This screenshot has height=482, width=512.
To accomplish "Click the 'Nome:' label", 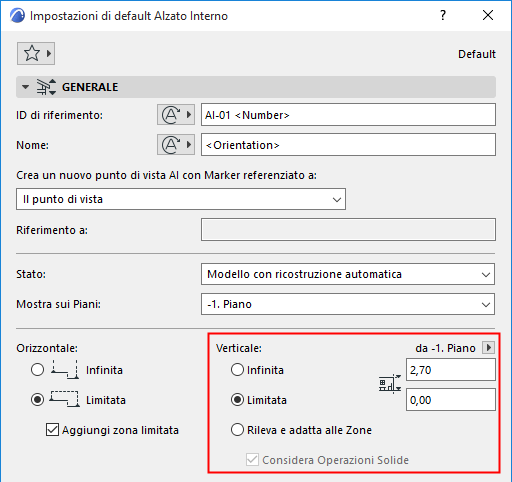I will click(x=32, y=145).
